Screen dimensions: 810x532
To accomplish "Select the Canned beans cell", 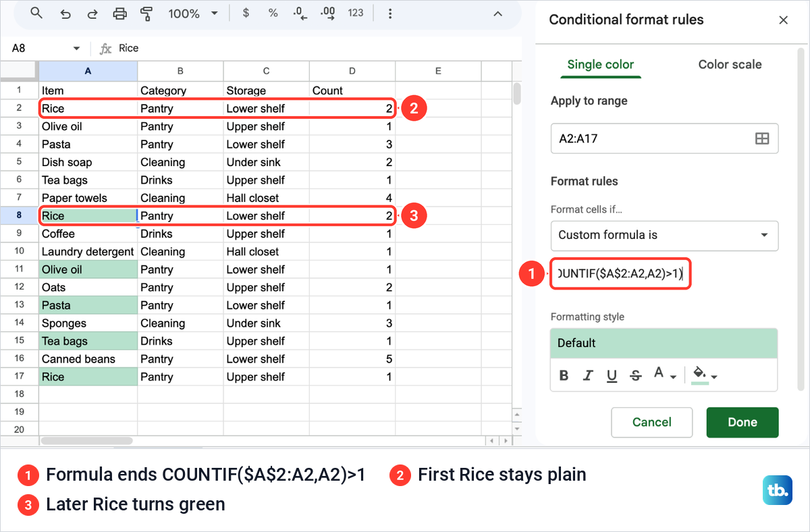I will point(88,359).
